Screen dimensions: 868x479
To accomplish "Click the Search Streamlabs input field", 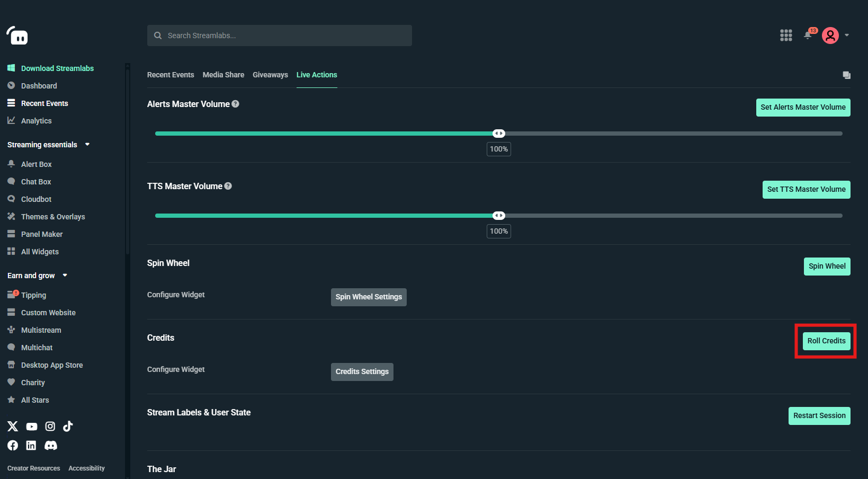I will pyautogui.click(x=286, y=36).
